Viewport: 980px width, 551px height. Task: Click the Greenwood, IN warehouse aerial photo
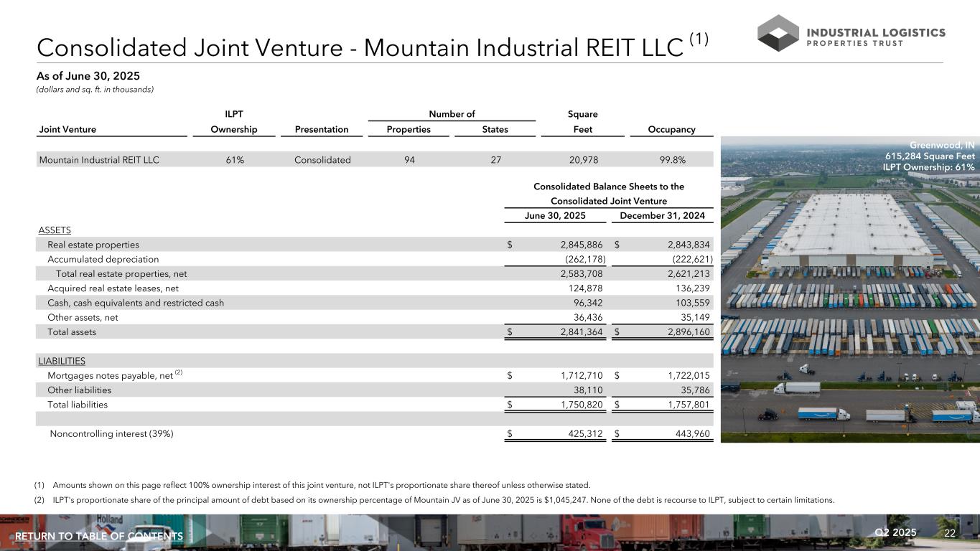point(849,301)
